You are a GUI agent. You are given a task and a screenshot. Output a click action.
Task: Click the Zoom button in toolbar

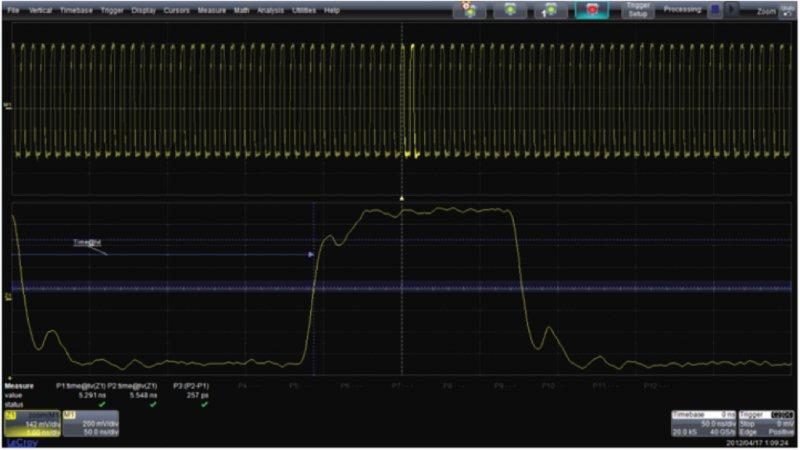tap(765, 10)
